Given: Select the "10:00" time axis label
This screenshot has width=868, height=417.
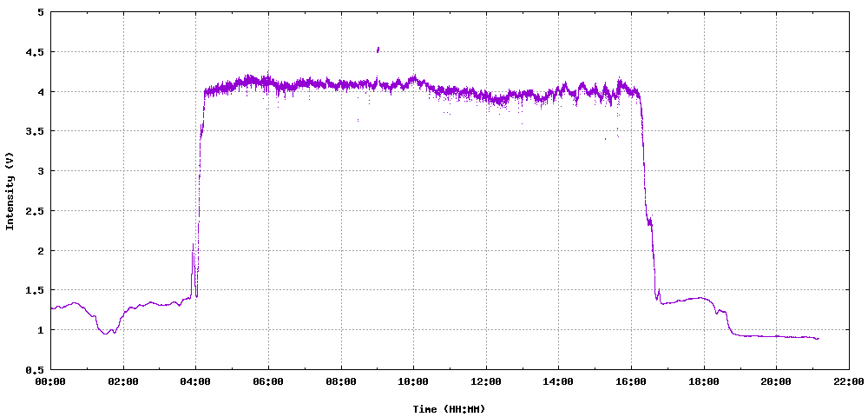Looking at the screenshot, I should [x=413, y=381].
